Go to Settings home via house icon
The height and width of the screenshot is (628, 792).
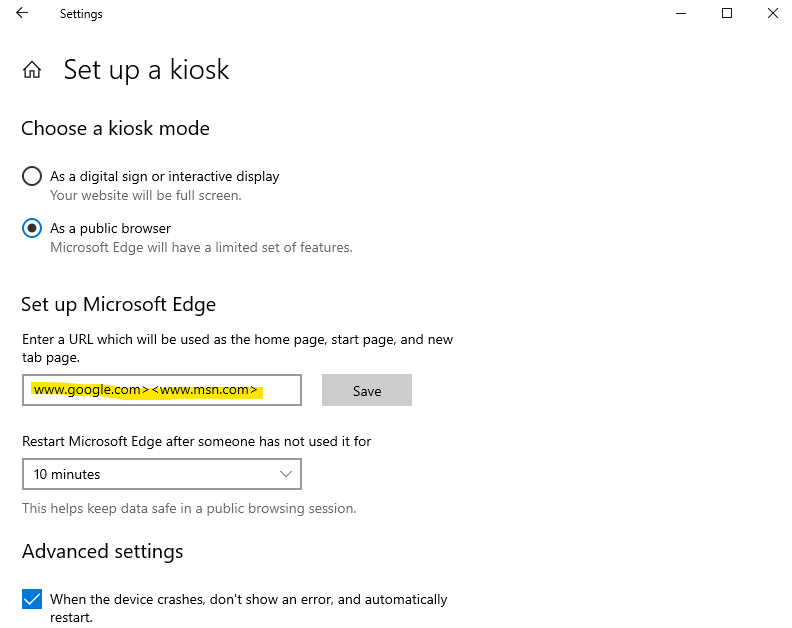(x=32, y=70)
